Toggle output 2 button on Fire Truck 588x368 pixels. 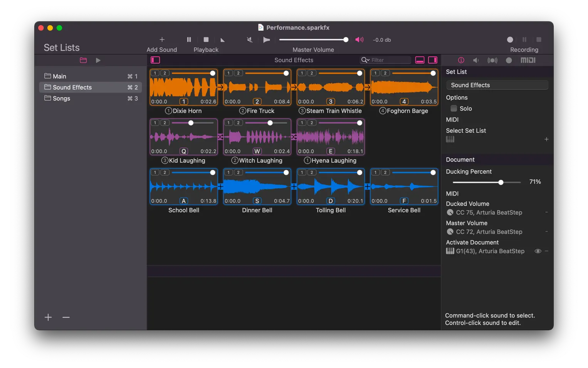[x=238, y=73]
